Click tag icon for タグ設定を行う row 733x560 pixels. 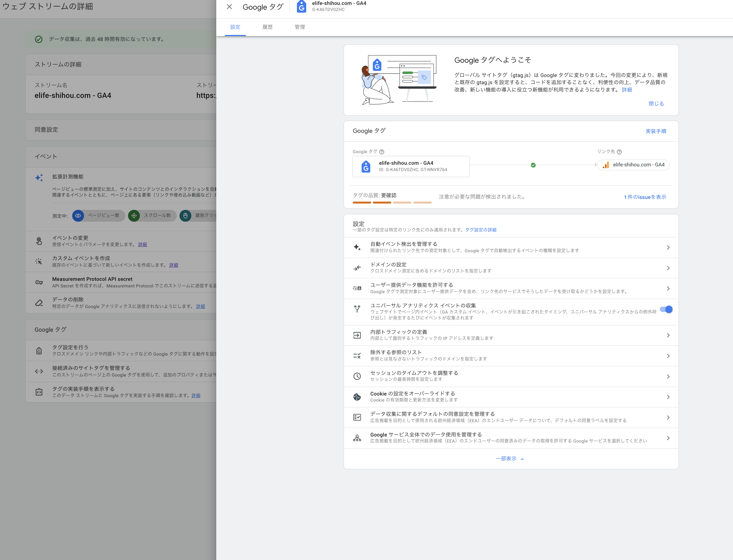pyautogui.click(x=39, y=351)
